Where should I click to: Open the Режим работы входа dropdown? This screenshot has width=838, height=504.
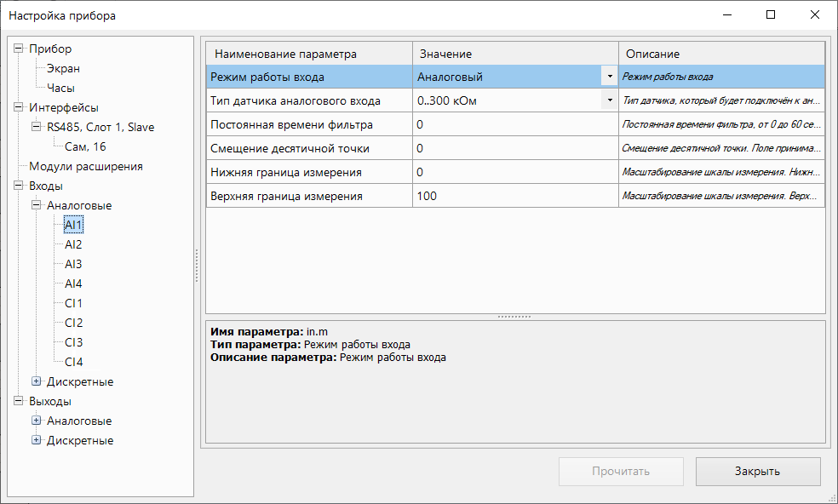[x=609, y=77]
